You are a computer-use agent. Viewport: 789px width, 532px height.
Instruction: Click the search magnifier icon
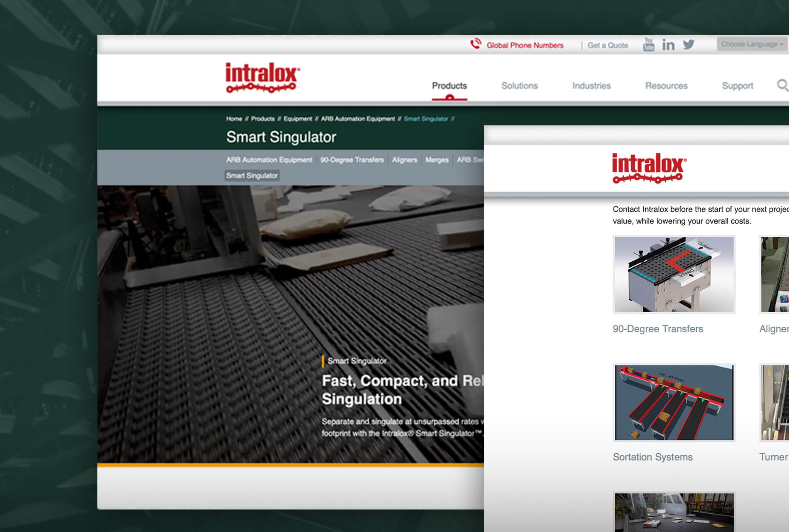coord(782,85)
